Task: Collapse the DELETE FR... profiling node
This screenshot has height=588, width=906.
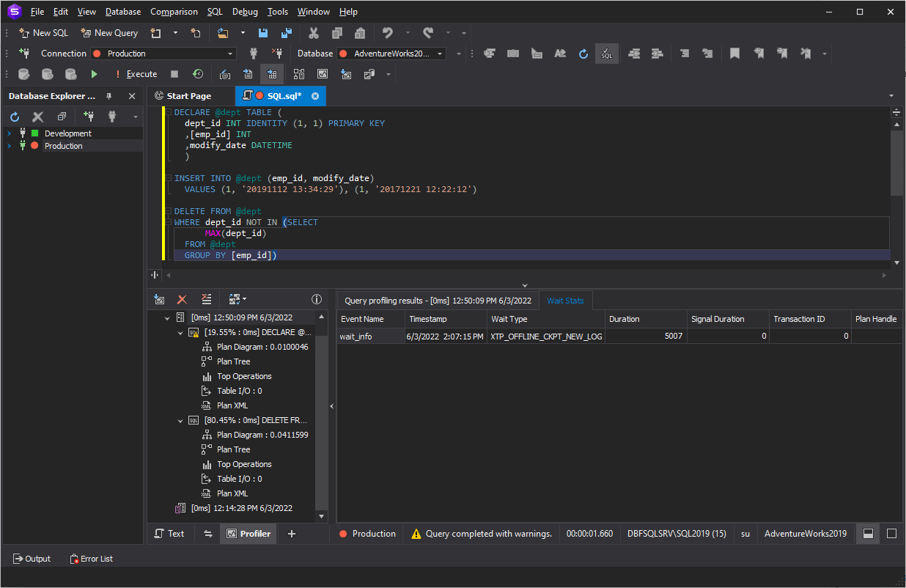Action: (180, 419)
